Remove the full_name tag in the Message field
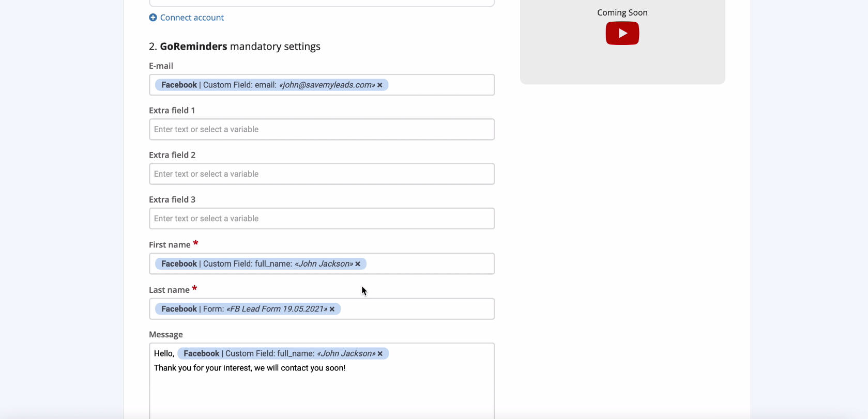 pyautogui.click(x=380, y=354)
